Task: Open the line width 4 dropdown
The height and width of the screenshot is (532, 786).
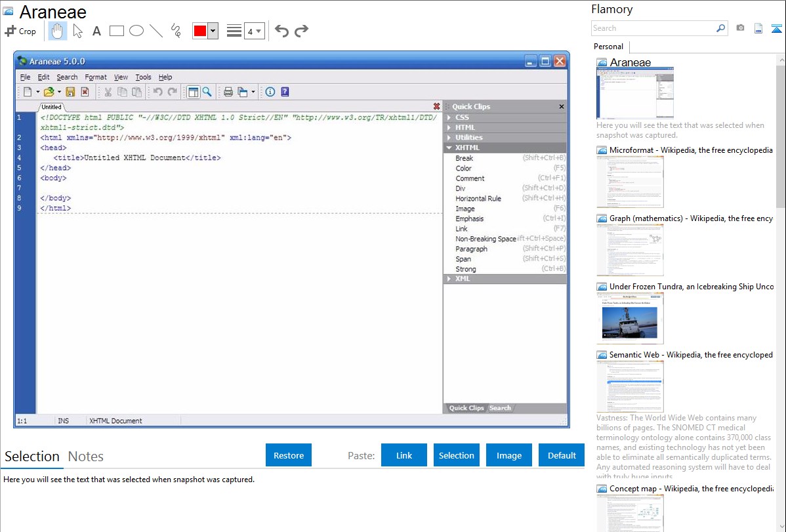Action: tap(254, 31)
